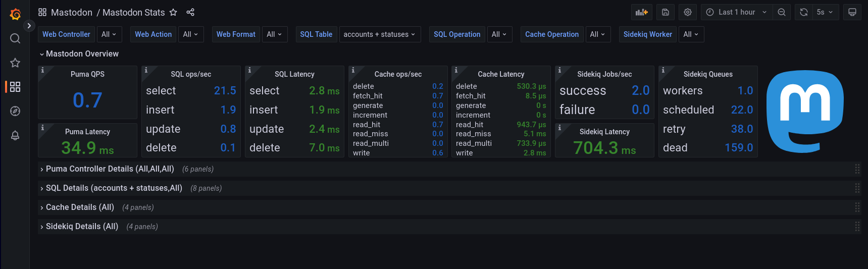
Task: Click the Grafana logo home icon
Action: 15,14
